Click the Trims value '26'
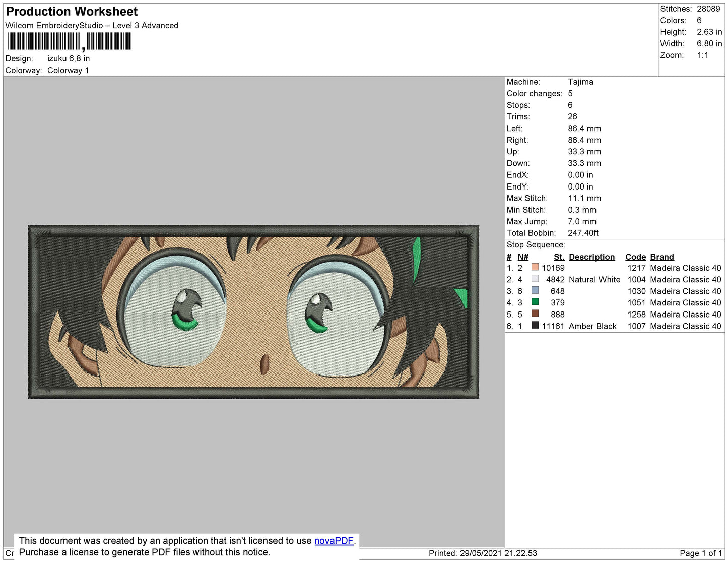The height and width of the screenshot is (563, 728). pyautogui.click(x=573, y=116)
